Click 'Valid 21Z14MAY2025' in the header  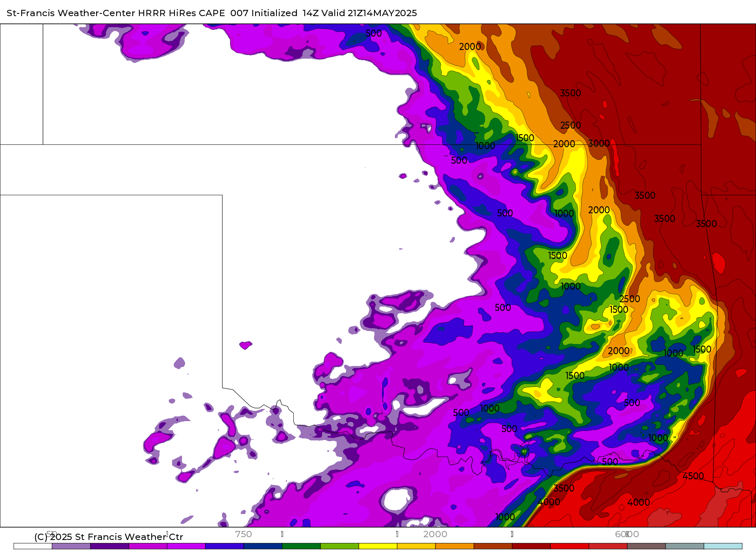369,13
